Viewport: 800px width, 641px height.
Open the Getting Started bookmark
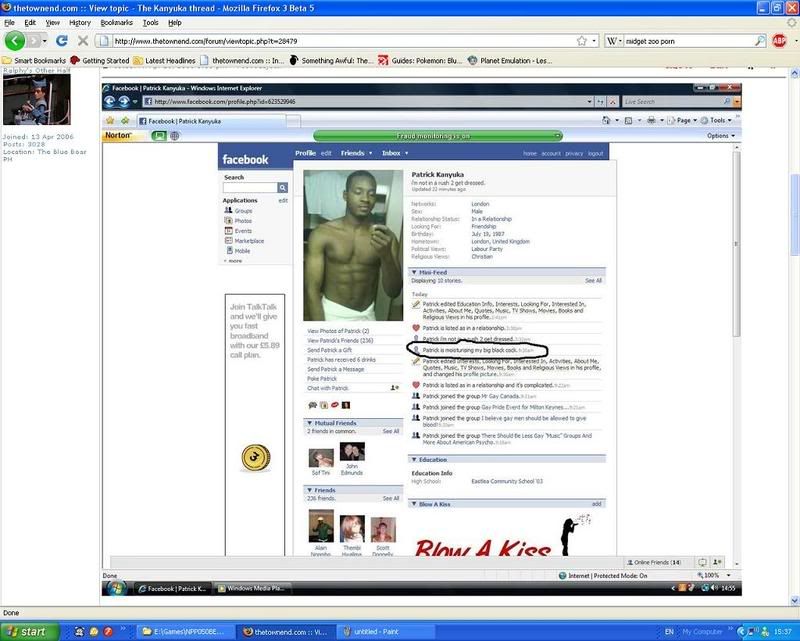point(100,61)
